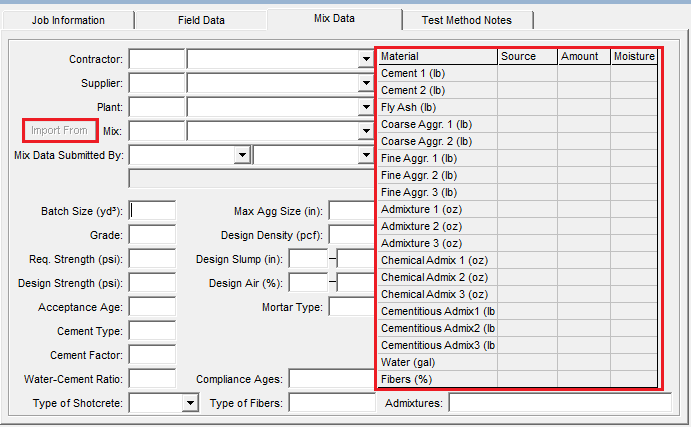Select the Test Method Notes tab
691x427 pixels.
click(467, 20)
